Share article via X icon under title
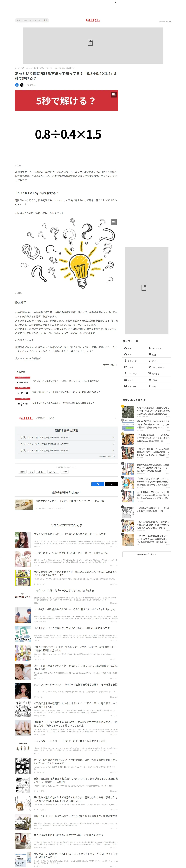186x868 pixels. 22,85
